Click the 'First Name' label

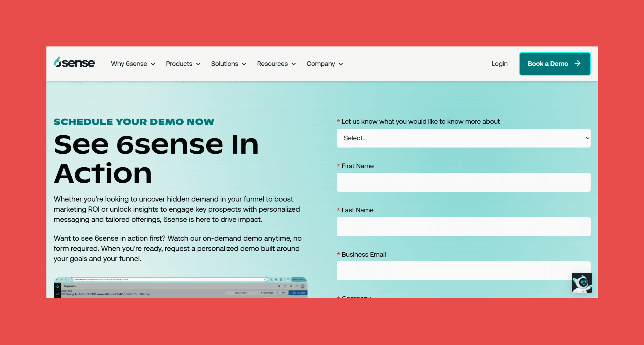[358, 166]
